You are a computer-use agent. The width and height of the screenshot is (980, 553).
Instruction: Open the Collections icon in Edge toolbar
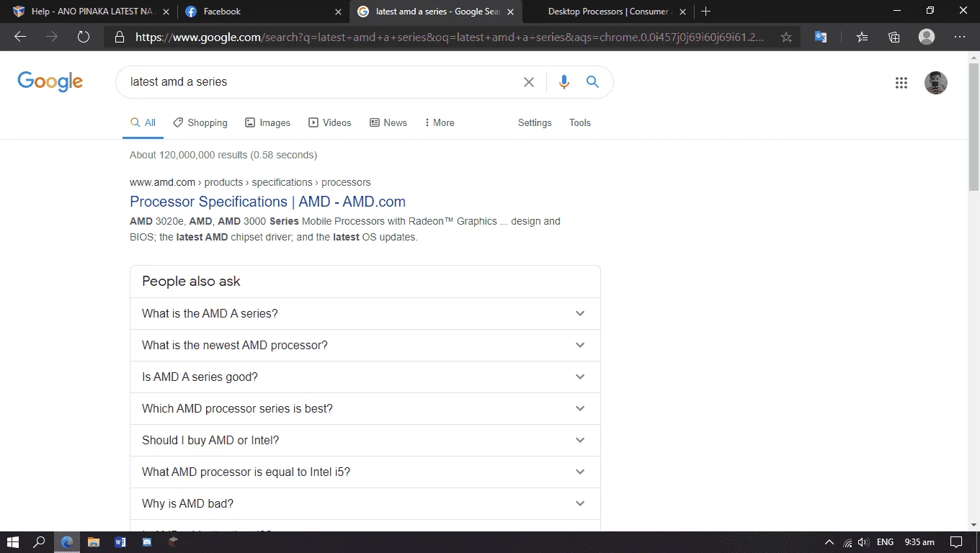coord(894,37)
